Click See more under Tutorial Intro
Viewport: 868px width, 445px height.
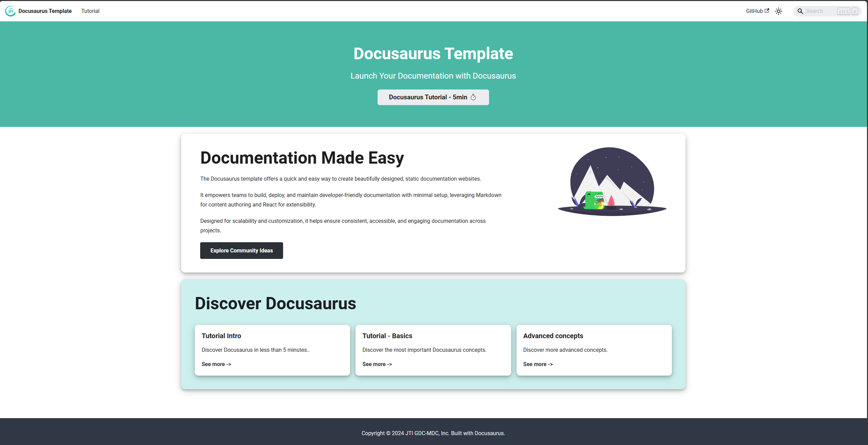(x=216, y=364)
